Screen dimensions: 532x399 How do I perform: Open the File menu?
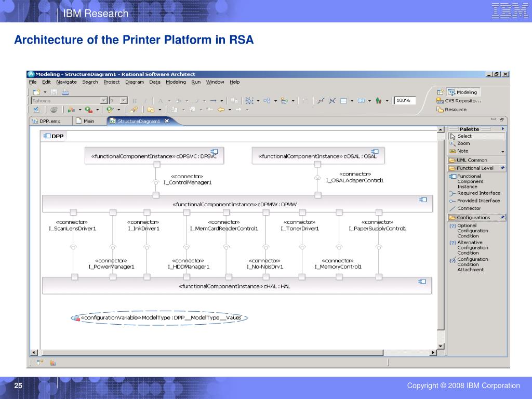[x=33, y=82]
